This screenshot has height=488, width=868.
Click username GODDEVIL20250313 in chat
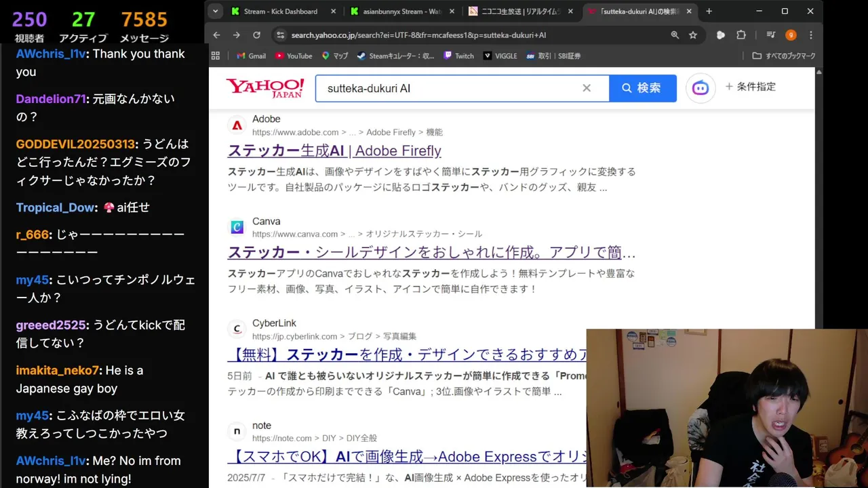coord(75,144)
